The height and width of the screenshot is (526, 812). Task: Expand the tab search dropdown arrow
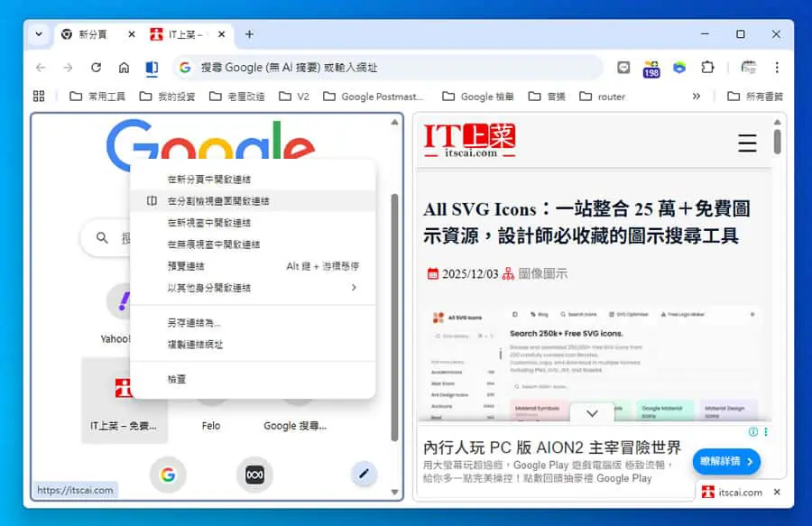(39, 34)
